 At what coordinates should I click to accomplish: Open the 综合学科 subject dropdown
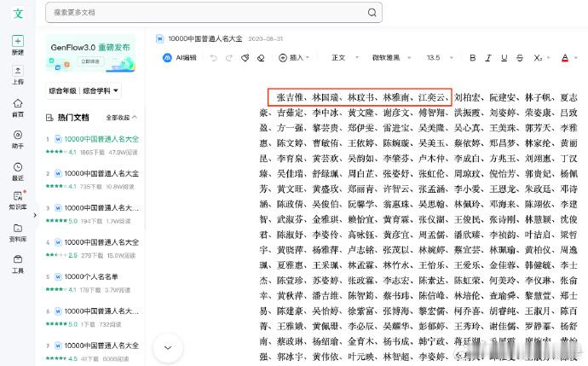[101, 90]
